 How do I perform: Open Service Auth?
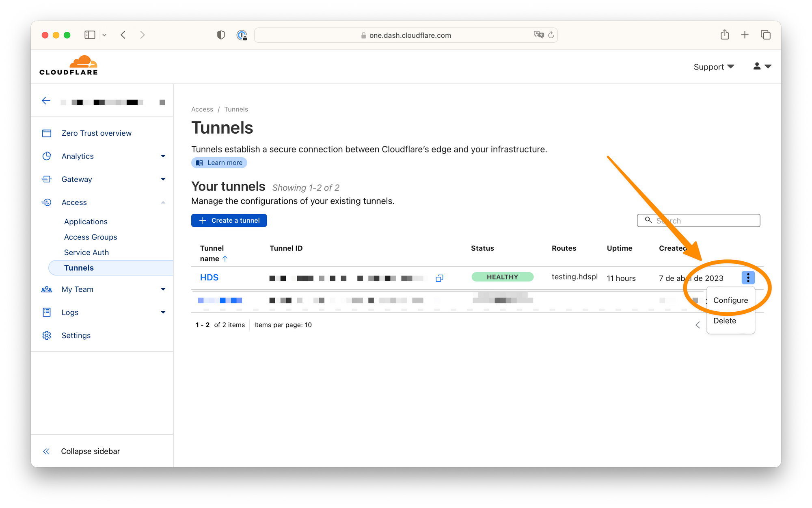[x=86, y=252]
